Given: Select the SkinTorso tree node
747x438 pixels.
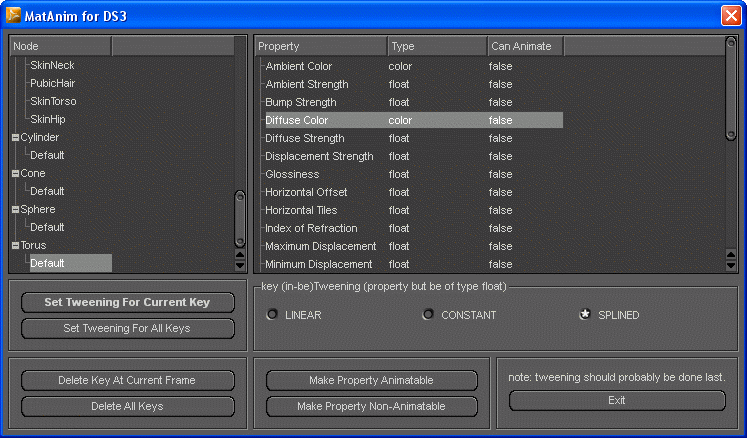Looking at the screenshot, I should click(53, 102).
